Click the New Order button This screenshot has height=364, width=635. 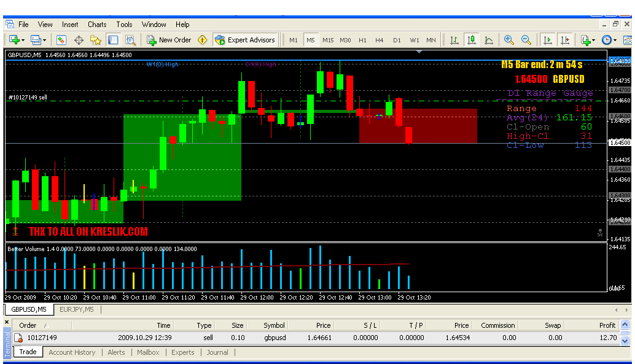point(169,40)
